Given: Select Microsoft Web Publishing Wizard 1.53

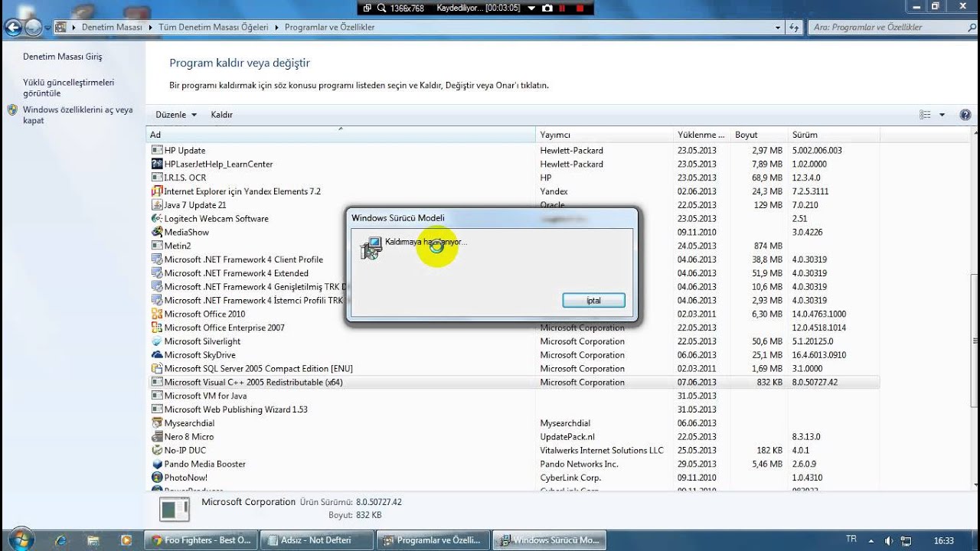Looking at the screenshot, I should [513, 409].
